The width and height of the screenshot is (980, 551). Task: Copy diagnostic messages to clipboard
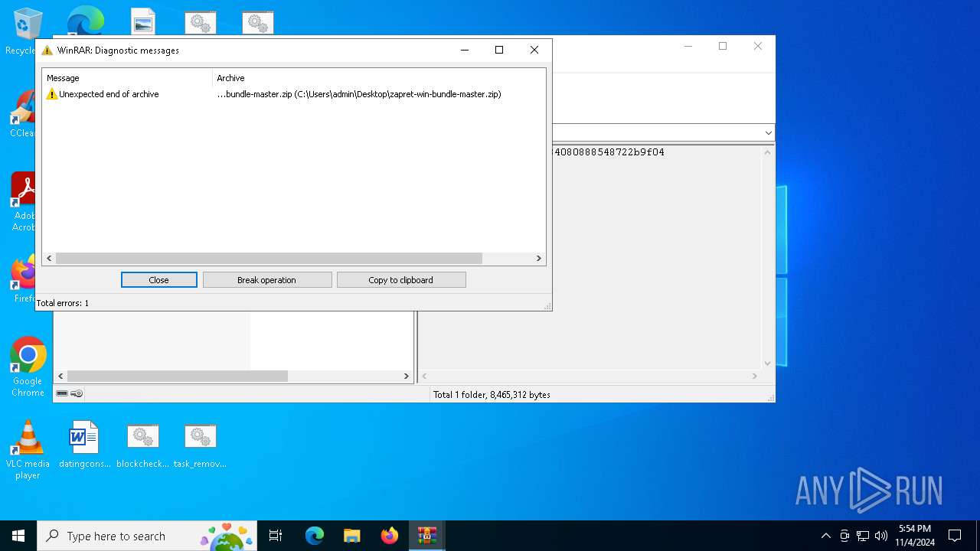tap(400, 280)
